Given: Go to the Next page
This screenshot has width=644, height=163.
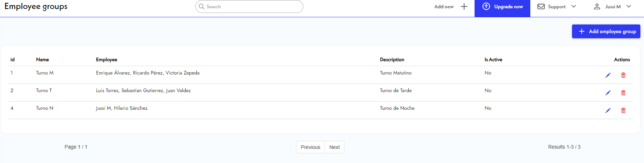Looking at the screenshot, I should pyautogui.click(x=334, y=147).
